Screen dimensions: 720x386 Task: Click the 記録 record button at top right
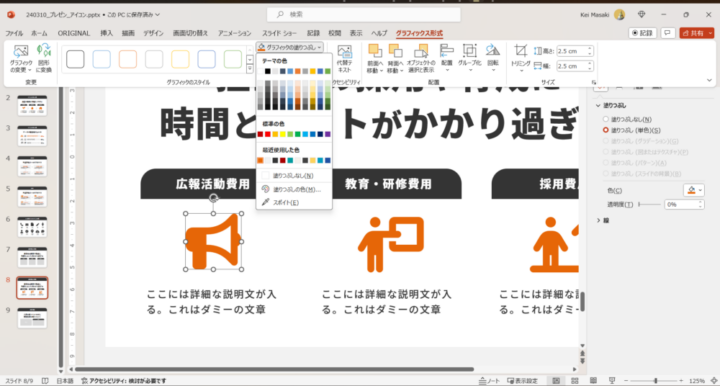point(642,33)
